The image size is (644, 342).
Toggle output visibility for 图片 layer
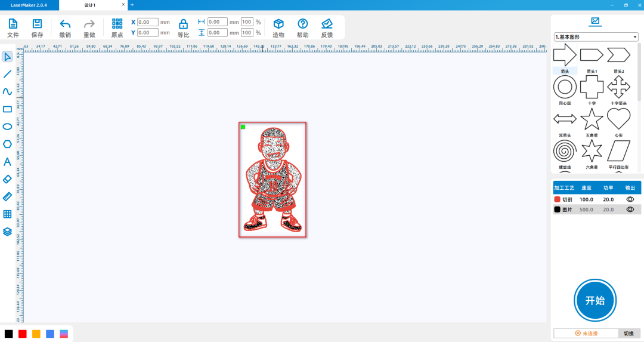click(x=630, y=209)
